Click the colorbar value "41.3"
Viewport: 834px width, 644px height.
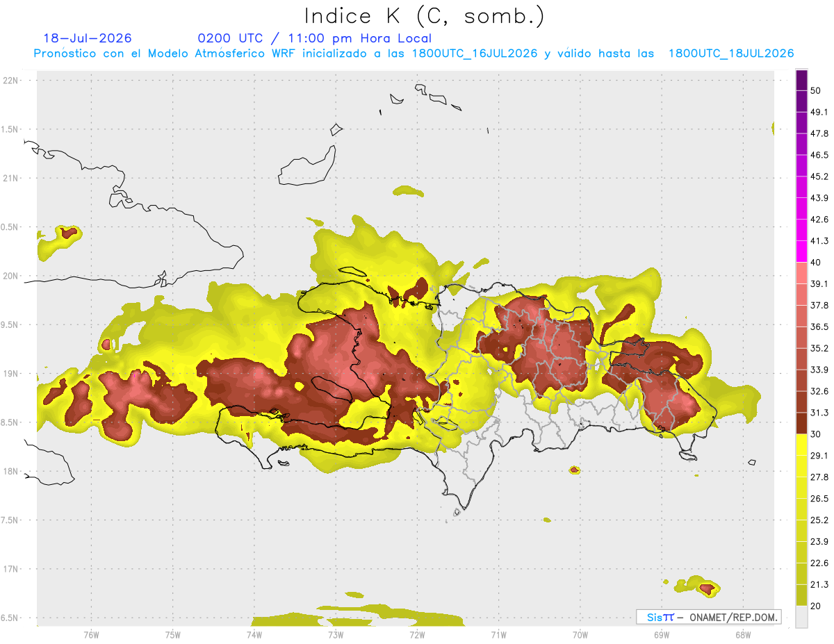point(819,241)
